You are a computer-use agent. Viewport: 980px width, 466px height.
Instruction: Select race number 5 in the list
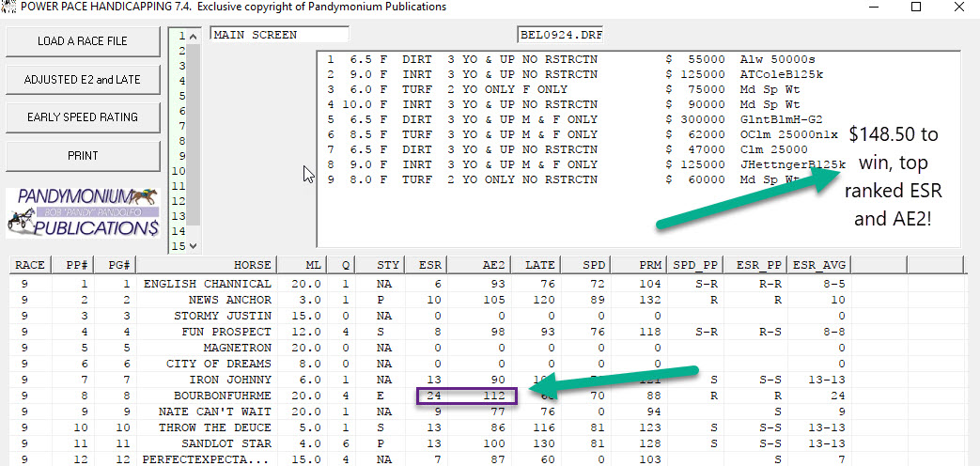click(182, 96)
